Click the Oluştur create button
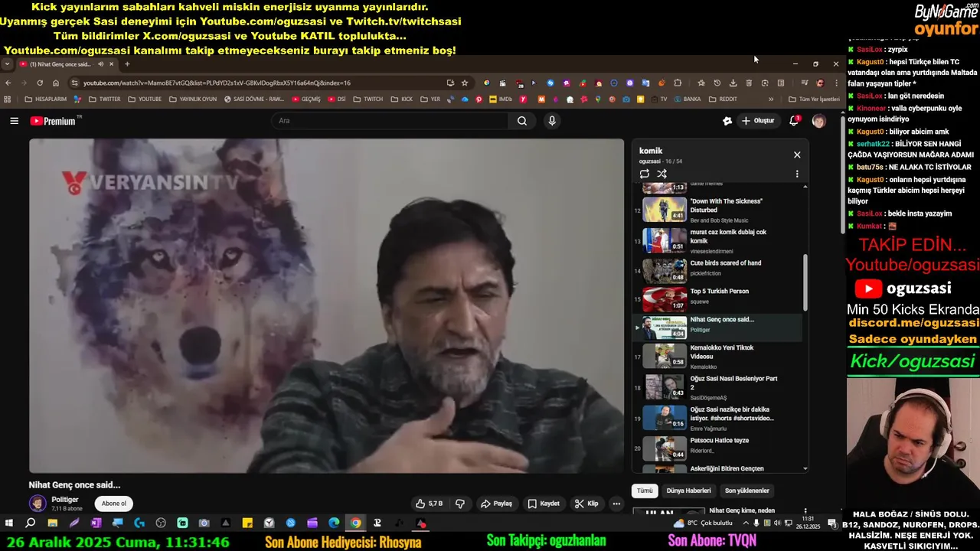Screen dimensions: 980x551 (x=758, y=121)
